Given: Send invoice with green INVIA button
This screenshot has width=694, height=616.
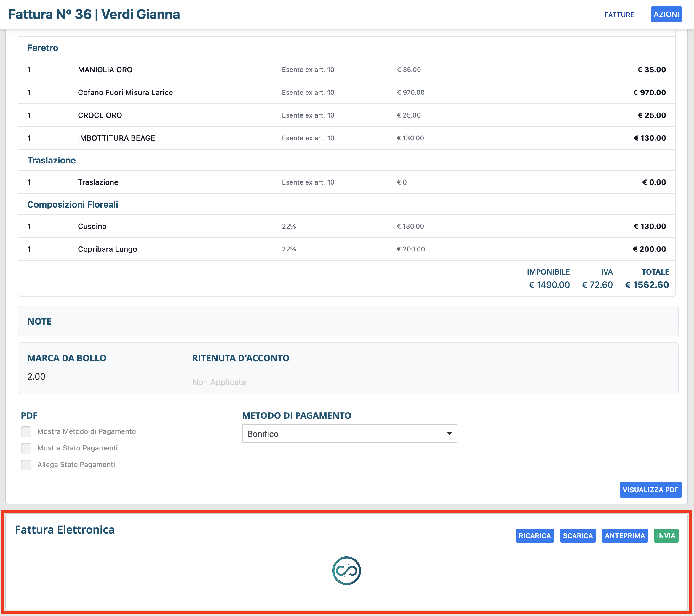Looking at the screenshot, I should coord(666,535).
